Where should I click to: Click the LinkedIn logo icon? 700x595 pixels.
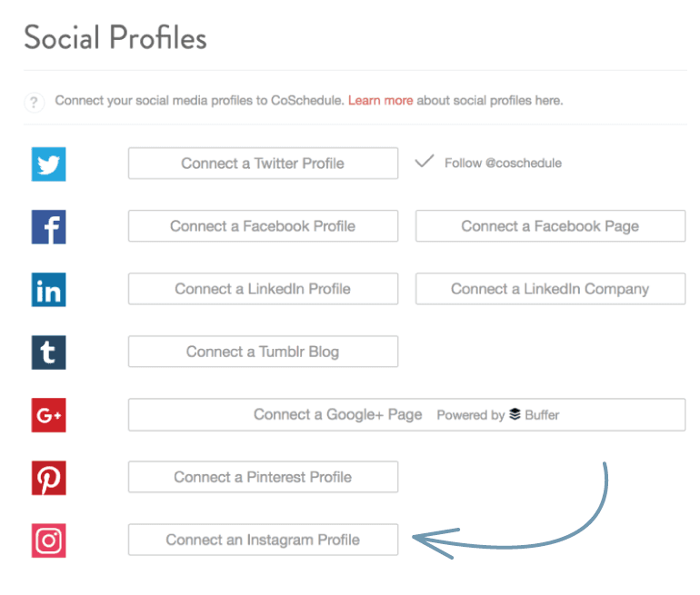49,290
